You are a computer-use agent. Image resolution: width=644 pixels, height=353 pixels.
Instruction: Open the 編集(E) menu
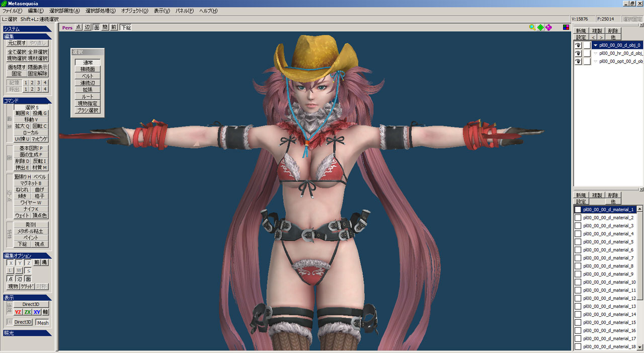pyautogui.click(x=36, y=11)
